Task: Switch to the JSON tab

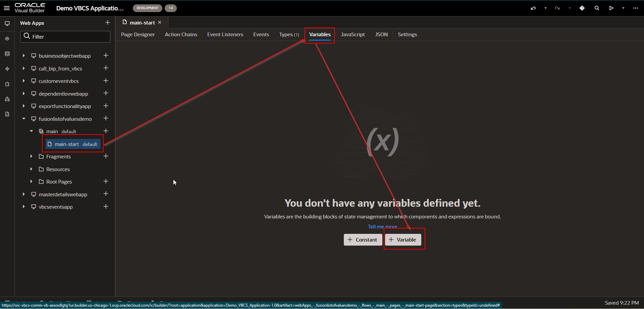Action: tap(381, 35)
